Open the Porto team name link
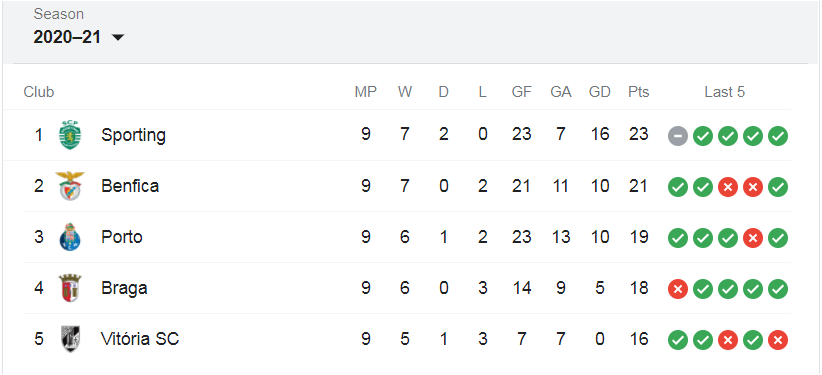 (122, 237)
